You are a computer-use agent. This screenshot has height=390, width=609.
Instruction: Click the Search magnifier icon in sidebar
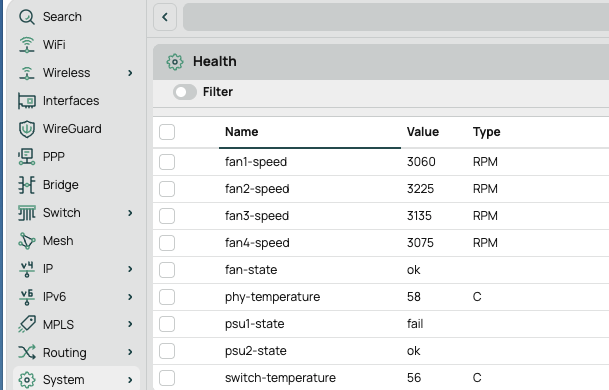click(x=27, y=17)
